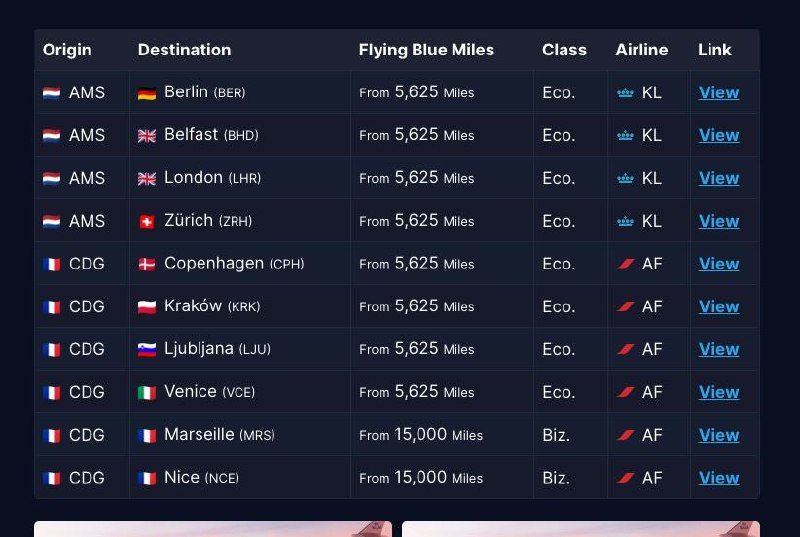
Task: Click the Flying Blue Miles column header
Action: pos(426,50)
